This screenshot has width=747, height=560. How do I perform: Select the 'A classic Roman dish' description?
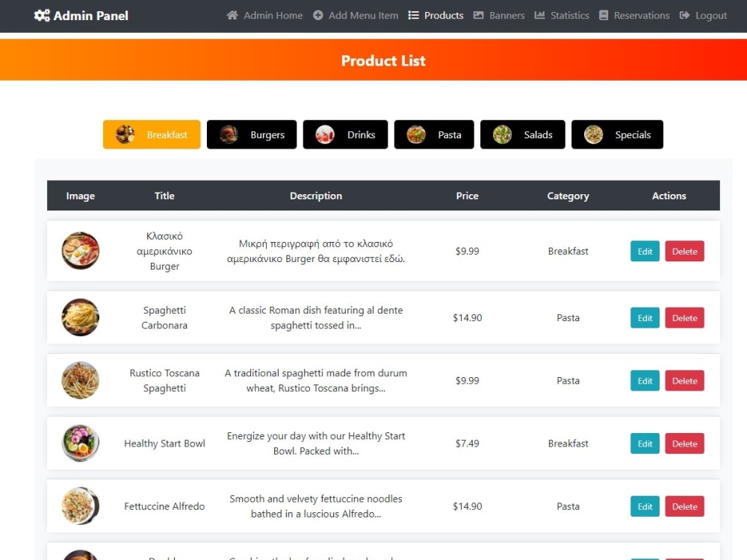click(x=316, y=317)
